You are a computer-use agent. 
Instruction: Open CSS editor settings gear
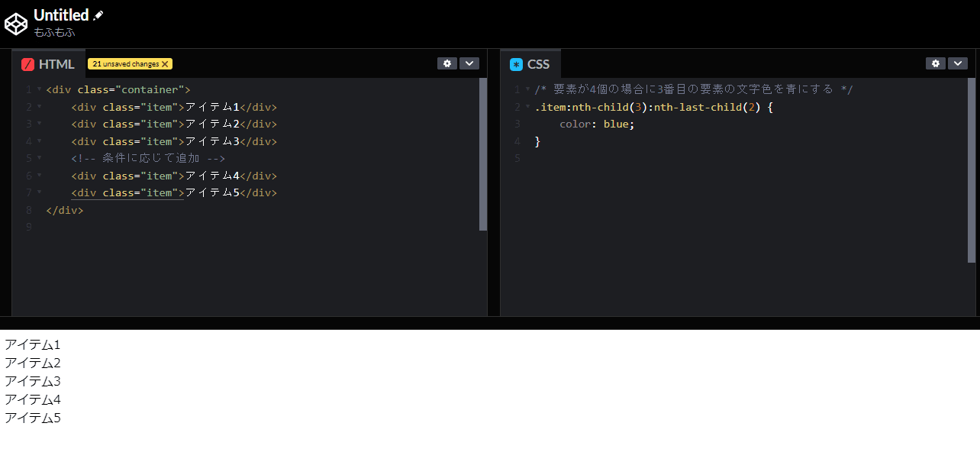pyautogui.click(x=935, y=63)
